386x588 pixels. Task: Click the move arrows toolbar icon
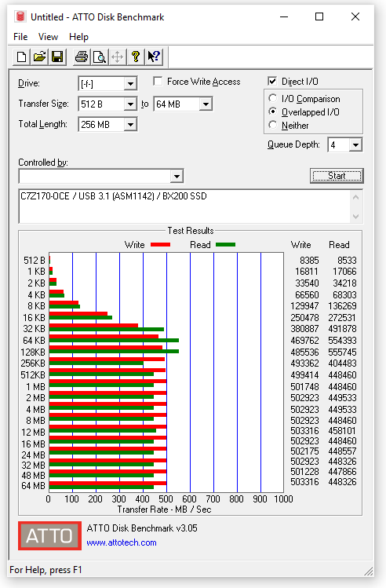(118, 57)
